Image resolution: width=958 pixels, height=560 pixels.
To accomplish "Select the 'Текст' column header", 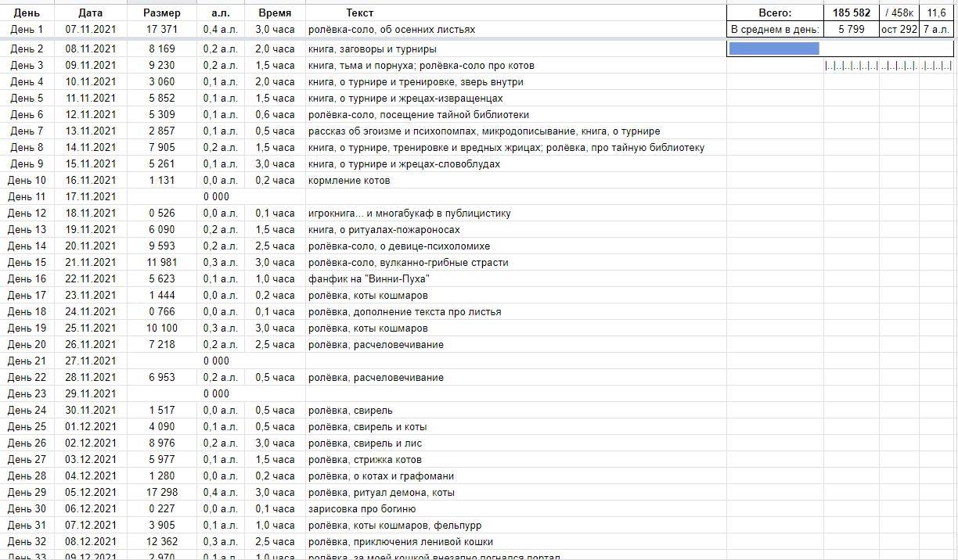I will [x=360, y=13].
